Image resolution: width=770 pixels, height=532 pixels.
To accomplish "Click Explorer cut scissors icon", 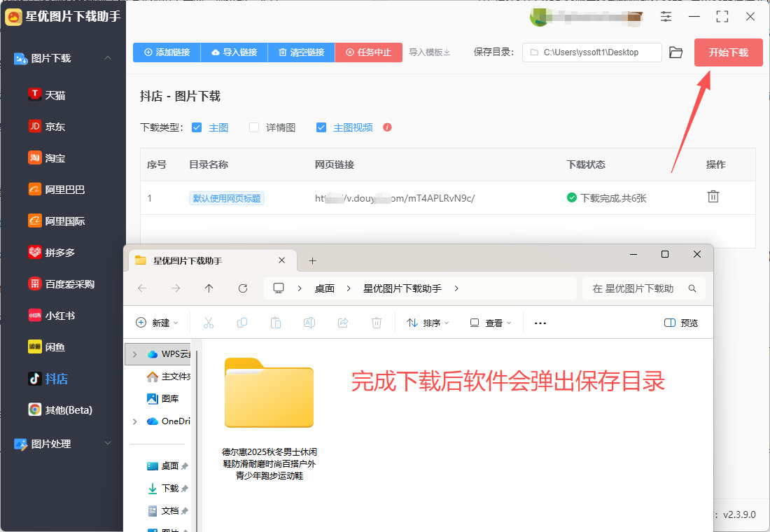I will [x=209, y=323].
